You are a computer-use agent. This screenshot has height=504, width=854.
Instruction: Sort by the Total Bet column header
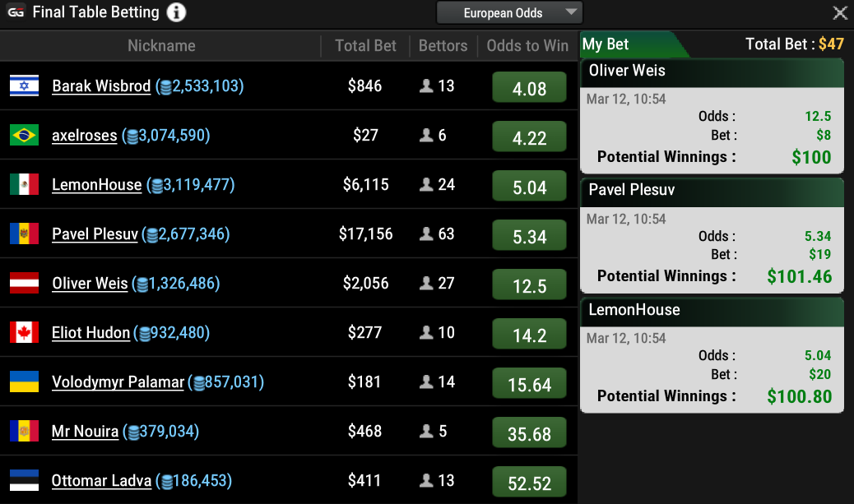click(365, 46)
